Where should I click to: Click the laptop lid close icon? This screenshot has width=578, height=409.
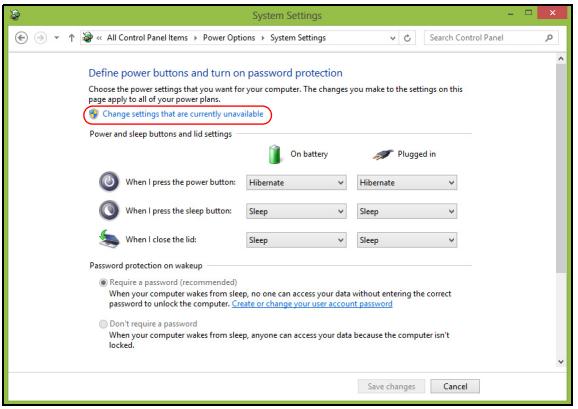109,239
